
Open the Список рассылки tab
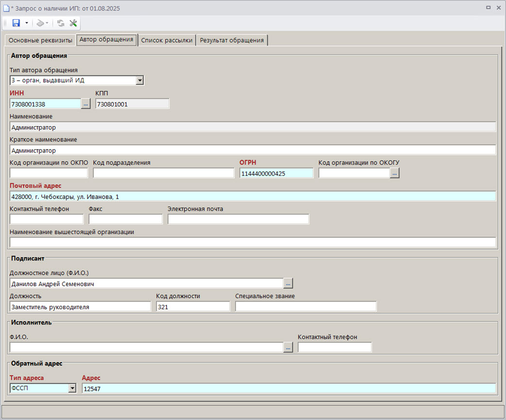click(167, 40)
